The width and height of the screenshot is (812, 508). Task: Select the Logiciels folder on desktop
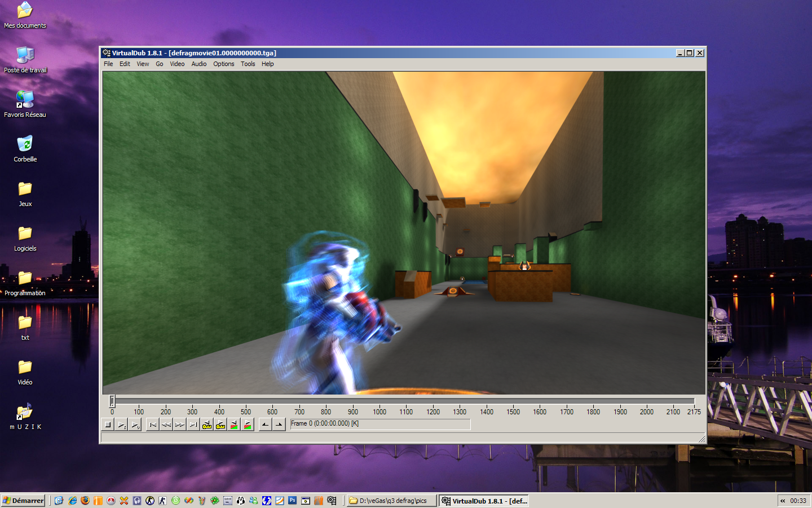pyautogui.click(x=25, y=238)
